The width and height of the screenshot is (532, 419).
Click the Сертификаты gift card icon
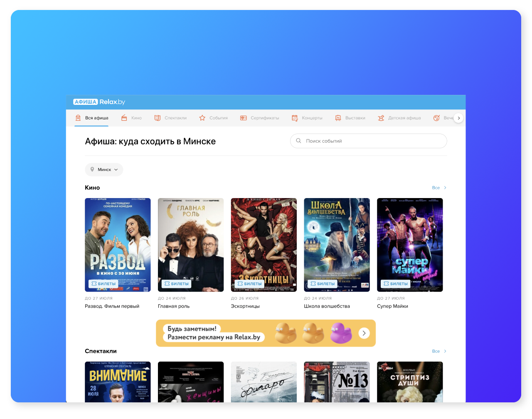(244, 118)
